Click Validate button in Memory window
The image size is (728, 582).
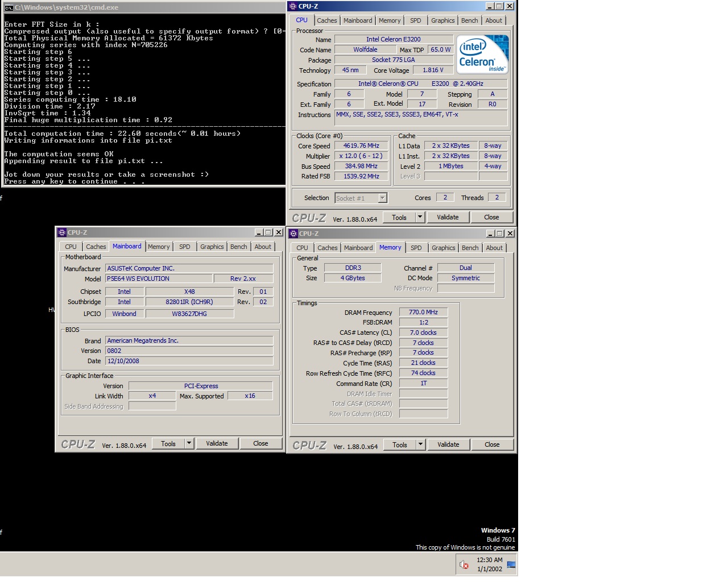[x=448, y=444]
